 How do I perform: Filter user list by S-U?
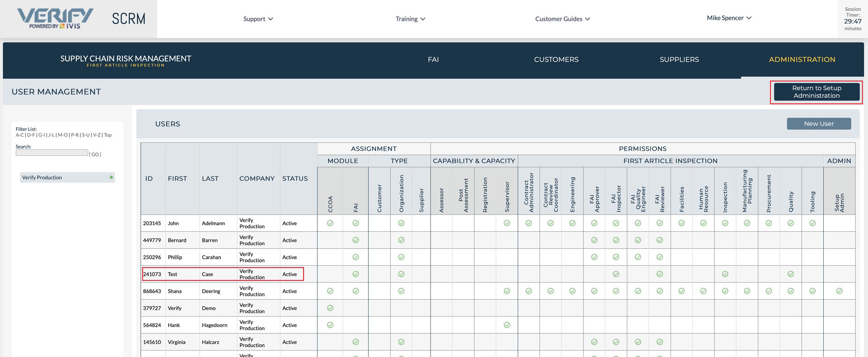(x=86, y=135)
